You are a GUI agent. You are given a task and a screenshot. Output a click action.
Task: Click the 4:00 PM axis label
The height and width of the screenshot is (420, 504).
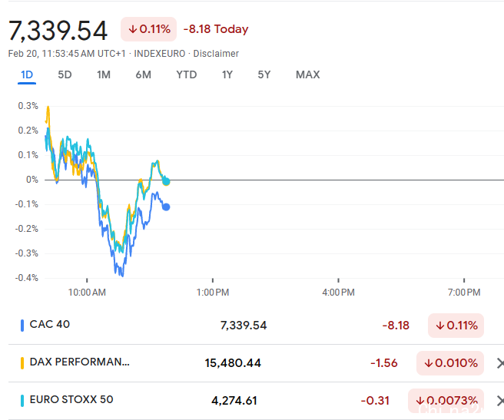[x=339, y=293]
